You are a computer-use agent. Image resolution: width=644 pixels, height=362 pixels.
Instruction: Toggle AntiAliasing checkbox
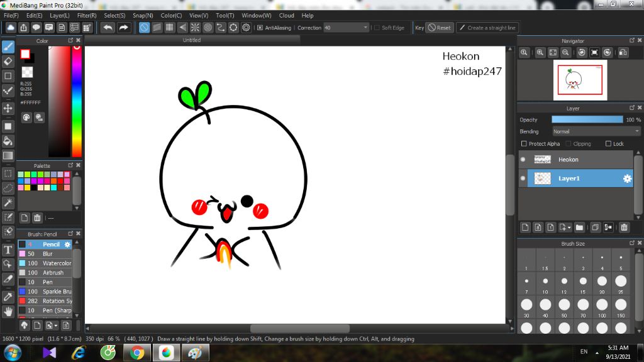click(260, 28)
